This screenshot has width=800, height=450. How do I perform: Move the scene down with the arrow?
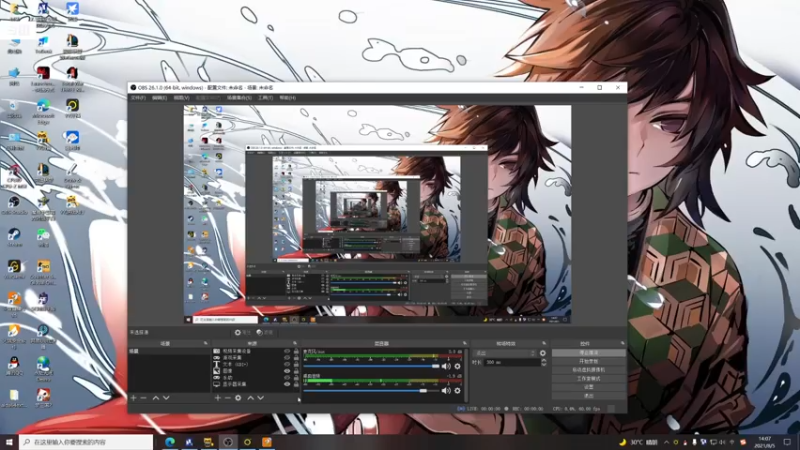pos(166,397)
